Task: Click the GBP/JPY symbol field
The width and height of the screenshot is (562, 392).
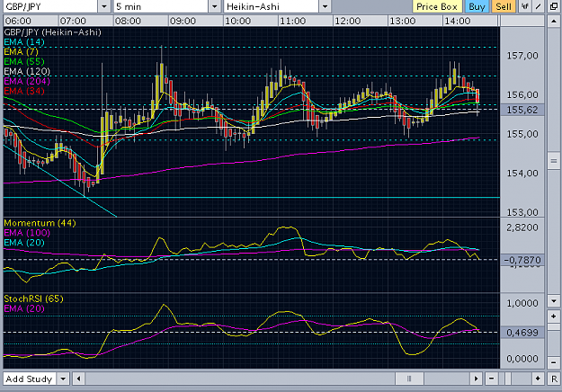Action: [49, 6]
